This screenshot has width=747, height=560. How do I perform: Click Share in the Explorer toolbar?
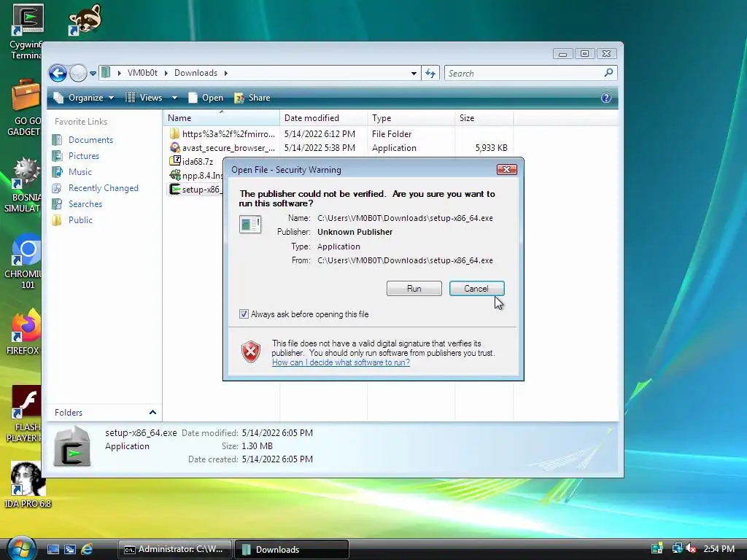tap(252, 98)
